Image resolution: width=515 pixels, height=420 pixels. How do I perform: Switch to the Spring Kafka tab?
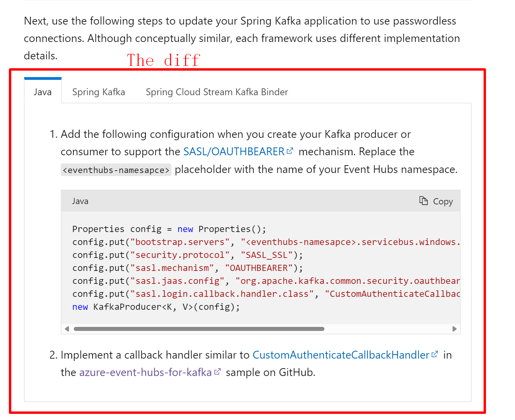click(x=98, y=92)
